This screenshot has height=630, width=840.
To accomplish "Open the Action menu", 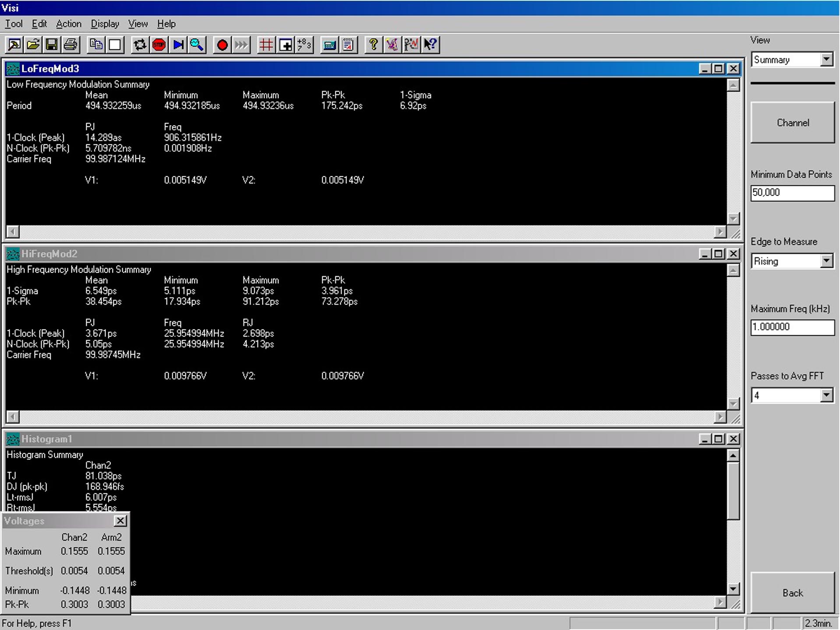I will (x=69, y=24).
